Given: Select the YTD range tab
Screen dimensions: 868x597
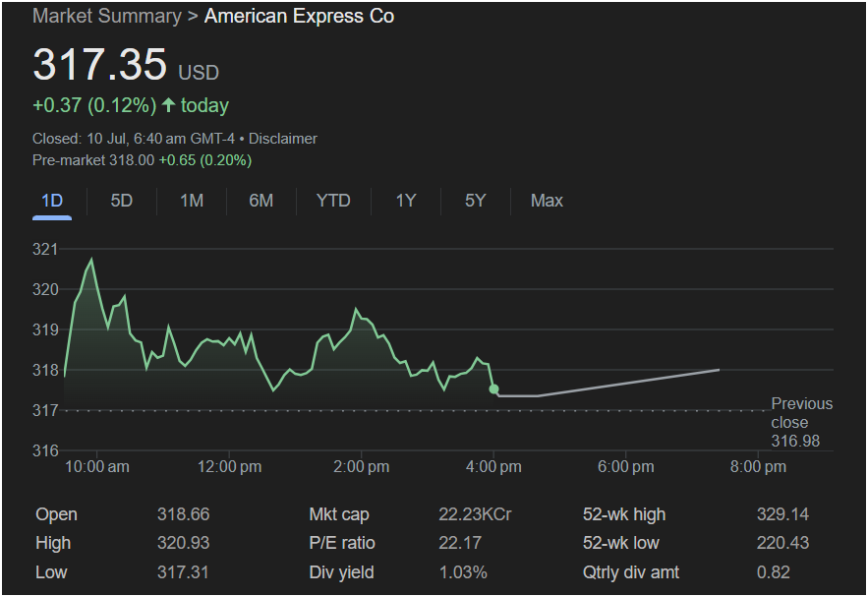Looking at the screenshot, I should coord(333,201).
